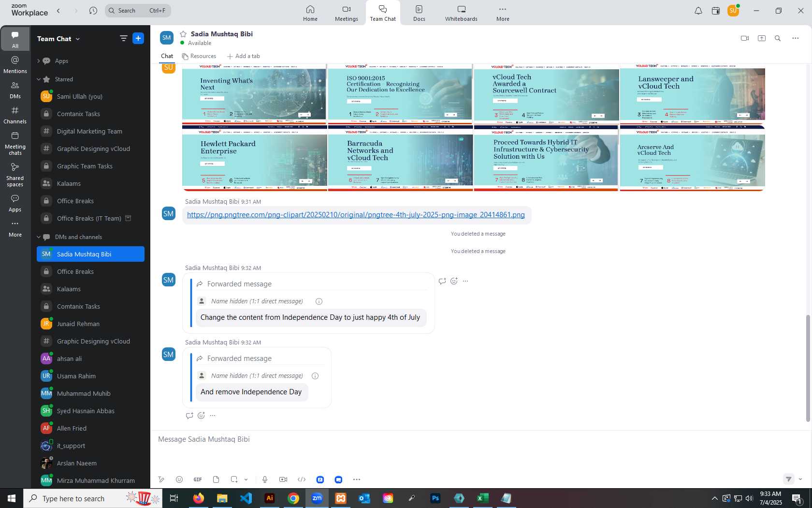Viewport: 812px width, 508px height.
Task: Open Meeting chats in sidebar
Action: (x=15, y=143)
